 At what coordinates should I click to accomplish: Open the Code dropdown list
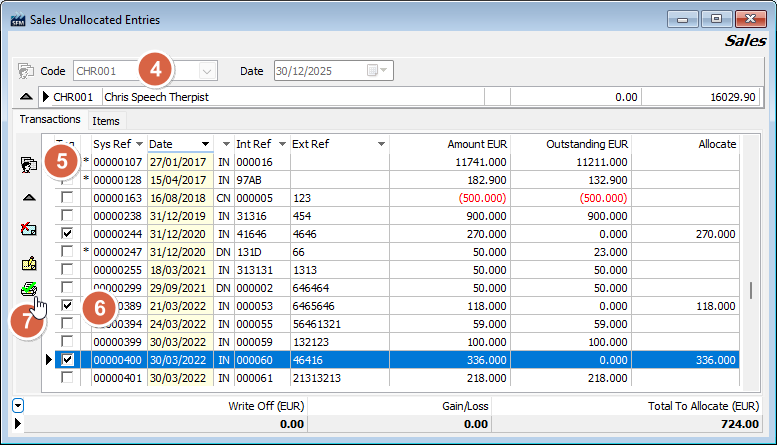(x=207, y=71)
